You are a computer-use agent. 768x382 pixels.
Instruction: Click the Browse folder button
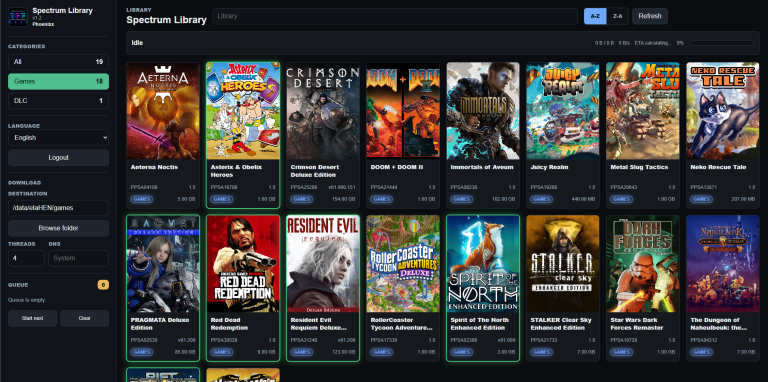58,228
